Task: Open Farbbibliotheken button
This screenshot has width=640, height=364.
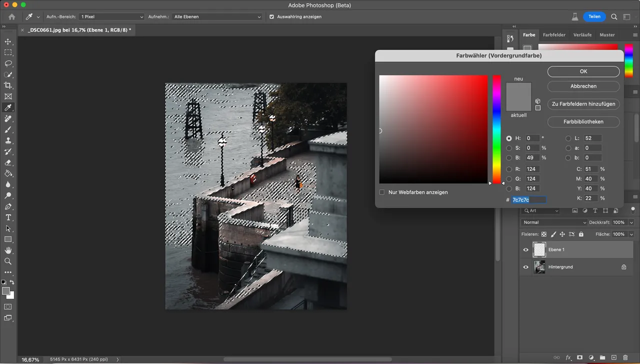Action: tap(583, 121)
